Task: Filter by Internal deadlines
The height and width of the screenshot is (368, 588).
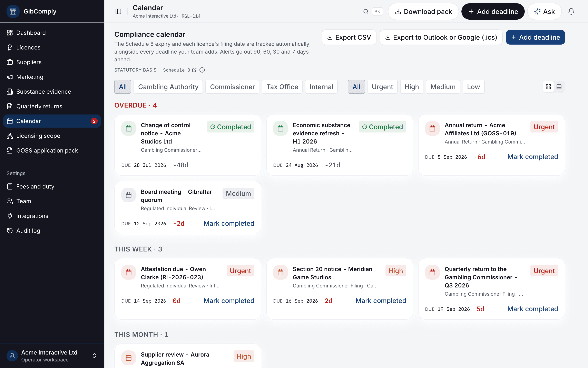Action: pos(321,87)
